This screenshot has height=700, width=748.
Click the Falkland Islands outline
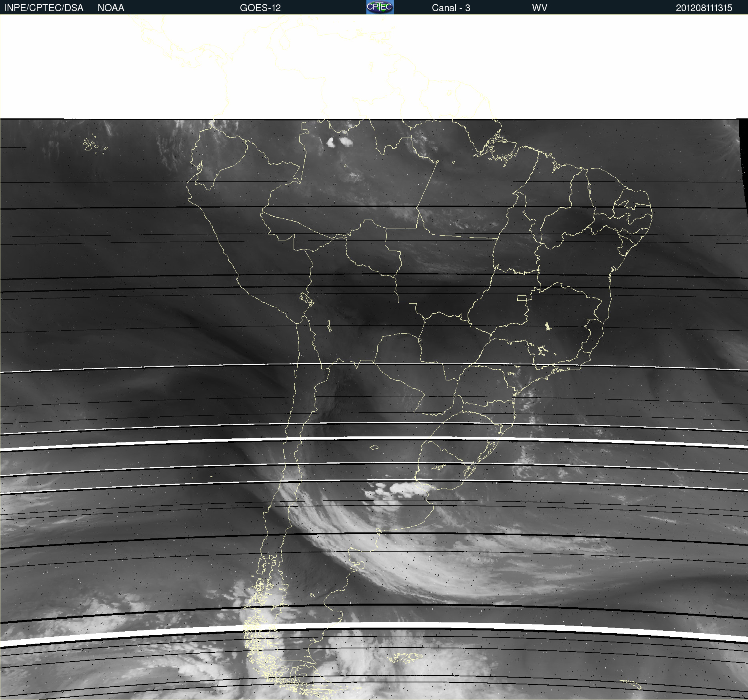tap(405, 657)
